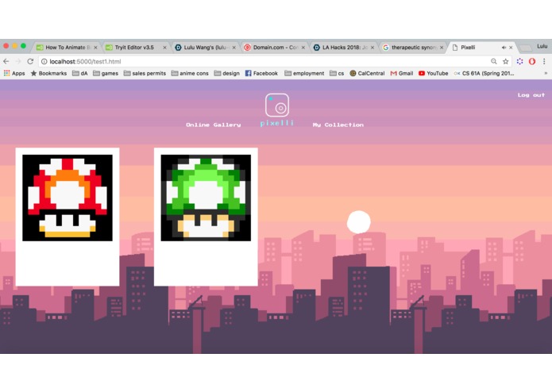Open the Chrome three-dot menu

pos(544,62)
